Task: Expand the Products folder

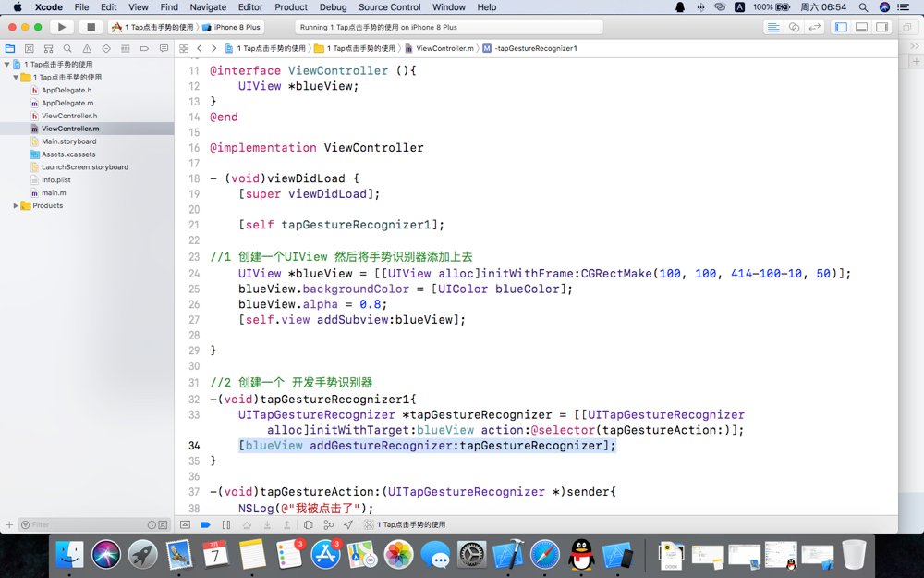Action: (x=16, y=206)
